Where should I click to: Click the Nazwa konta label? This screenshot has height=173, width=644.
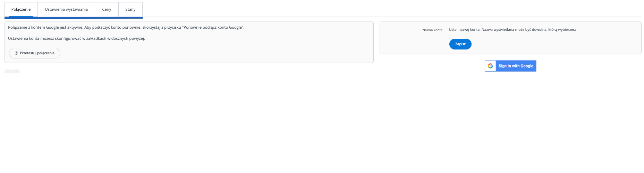pos(432,30)
